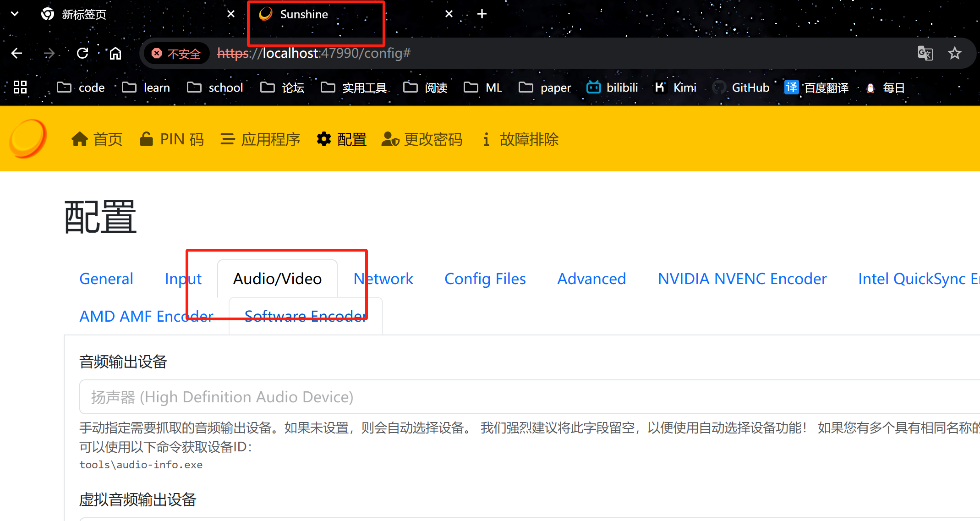
Task: Click the 音频输出设备 input field
Action: pos(530,397)
